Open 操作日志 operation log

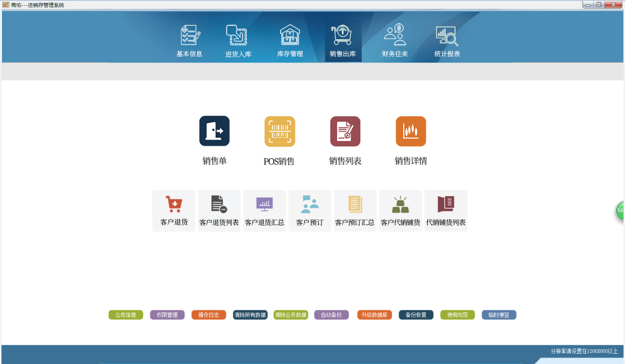208,315
